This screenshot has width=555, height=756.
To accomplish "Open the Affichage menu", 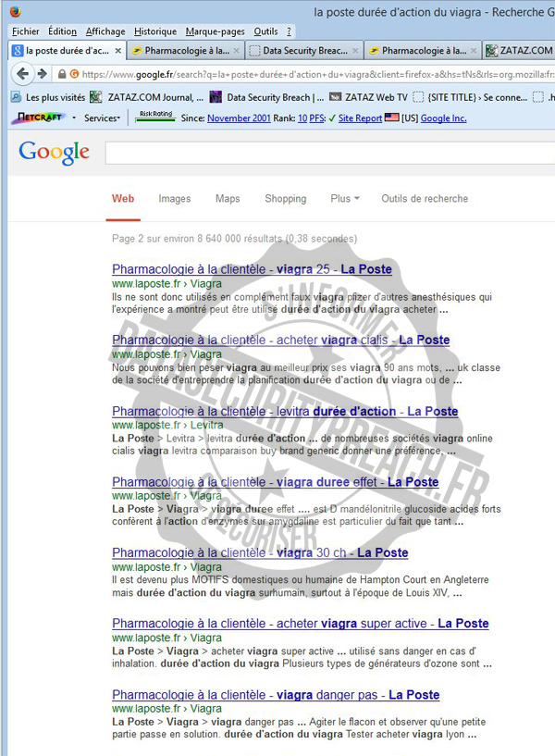I will pyautogui.click(x=105, y=31).
